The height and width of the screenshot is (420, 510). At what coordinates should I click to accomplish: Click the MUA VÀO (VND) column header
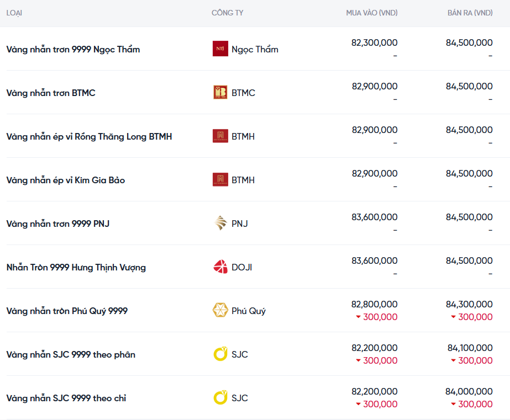(x=372, y=13)
